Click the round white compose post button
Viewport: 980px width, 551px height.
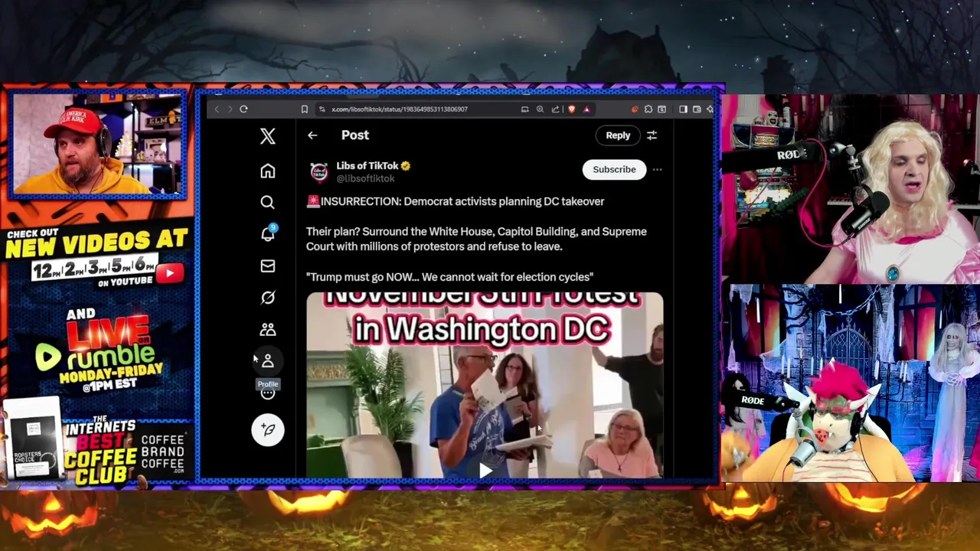pos(268,429)
